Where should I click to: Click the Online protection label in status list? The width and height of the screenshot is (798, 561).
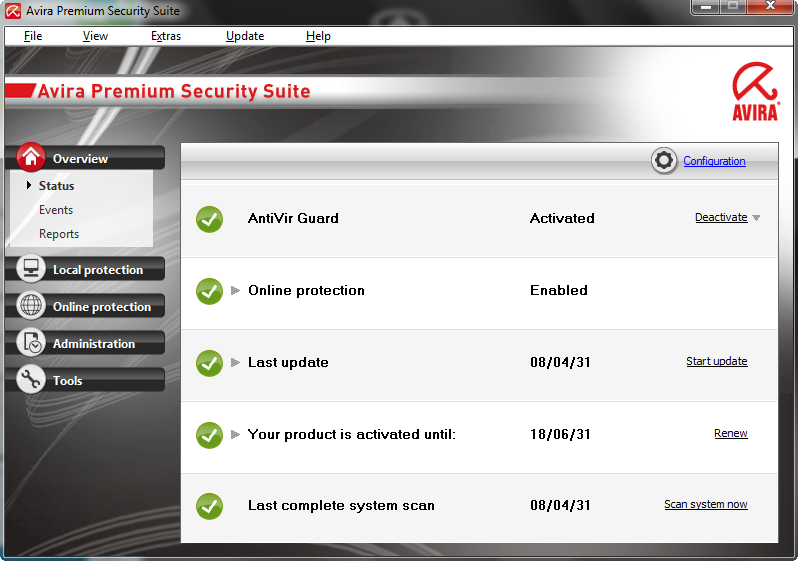[x=306, y=290]
